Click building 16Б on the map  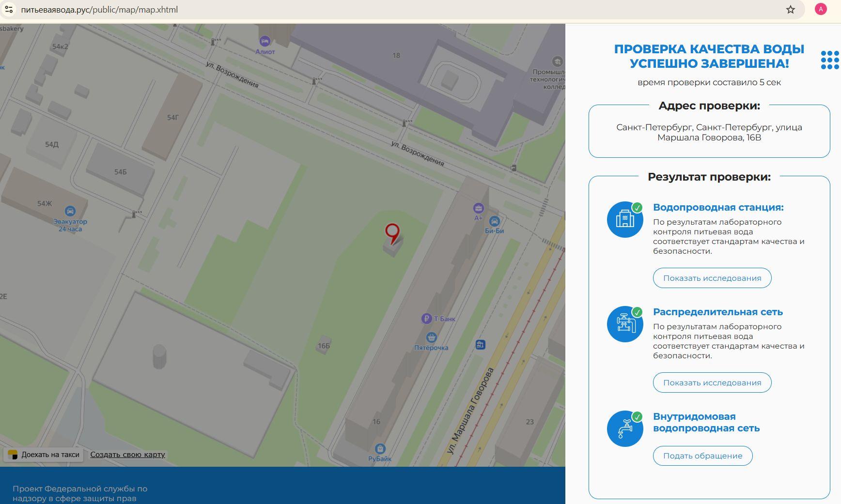click(324, 346)
